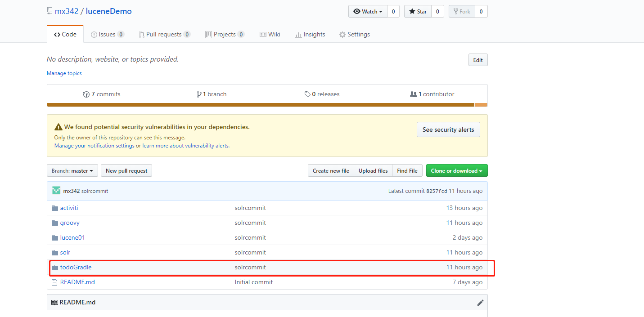Click the pencil edit icon for README.md
The width and height of the screenshot is (644, 317).
[x=480, y=303]
